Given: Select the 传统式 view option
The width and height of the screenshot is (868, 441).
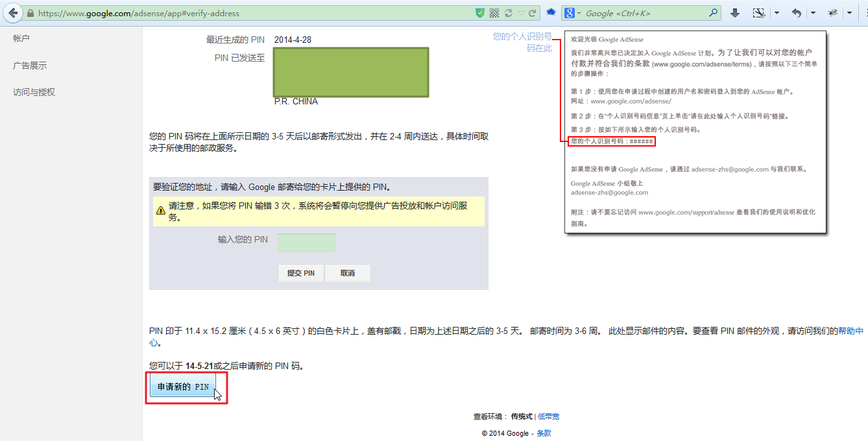Looking at the screenshot, I should [x=522, y=416].
